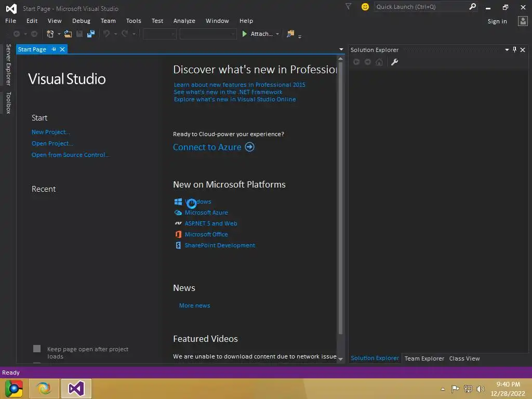Open the Toolbox side tab
This screenshot has width=532, height=399.
8,102
